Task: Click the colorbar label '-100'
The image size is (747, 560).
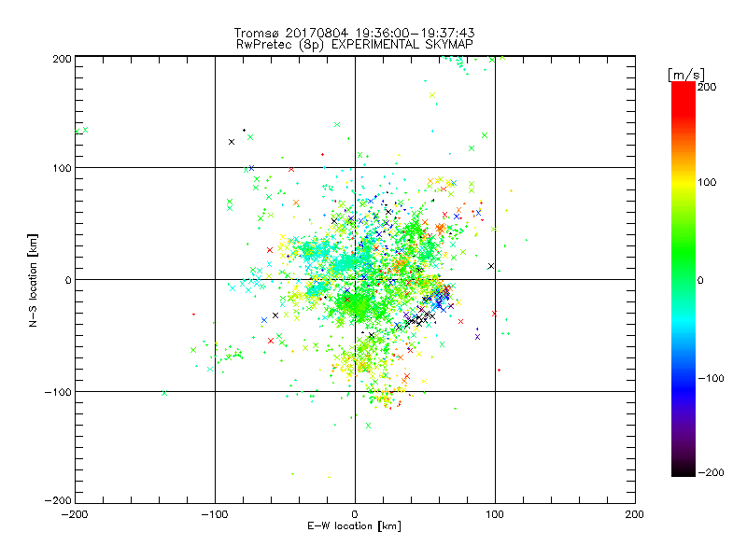Action: point(711,378)
